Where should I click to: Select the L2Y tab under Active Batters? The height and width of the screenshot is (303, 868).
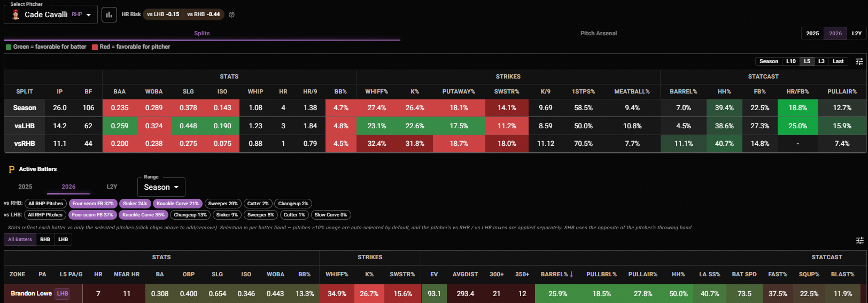coord(112,187)
